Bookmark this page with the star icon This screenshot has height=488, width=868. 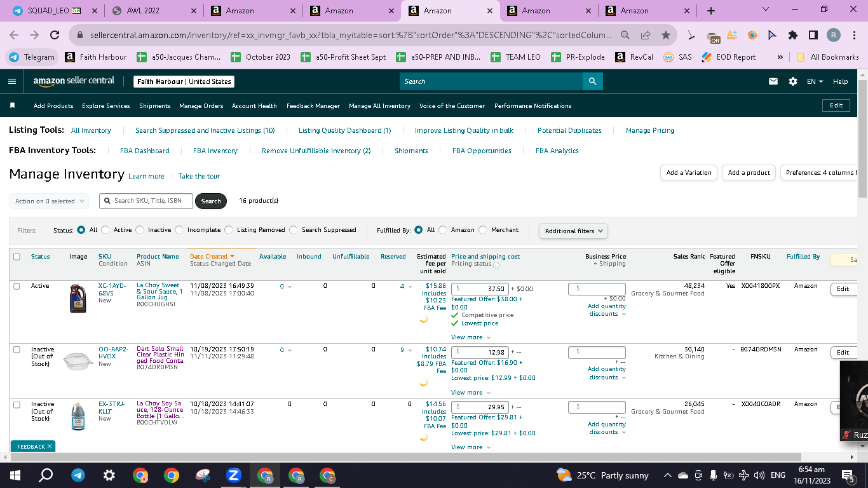point(665,35)
